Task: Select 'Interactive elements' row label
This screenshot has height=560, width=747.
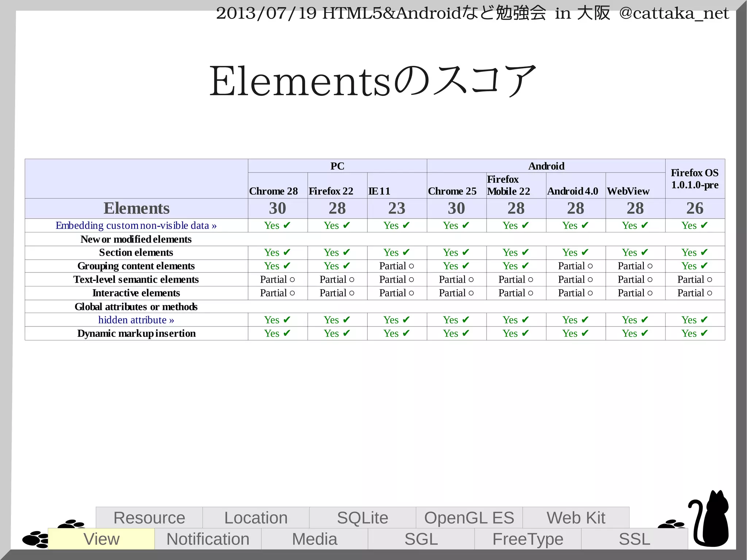Action: [x=136, y=293]
